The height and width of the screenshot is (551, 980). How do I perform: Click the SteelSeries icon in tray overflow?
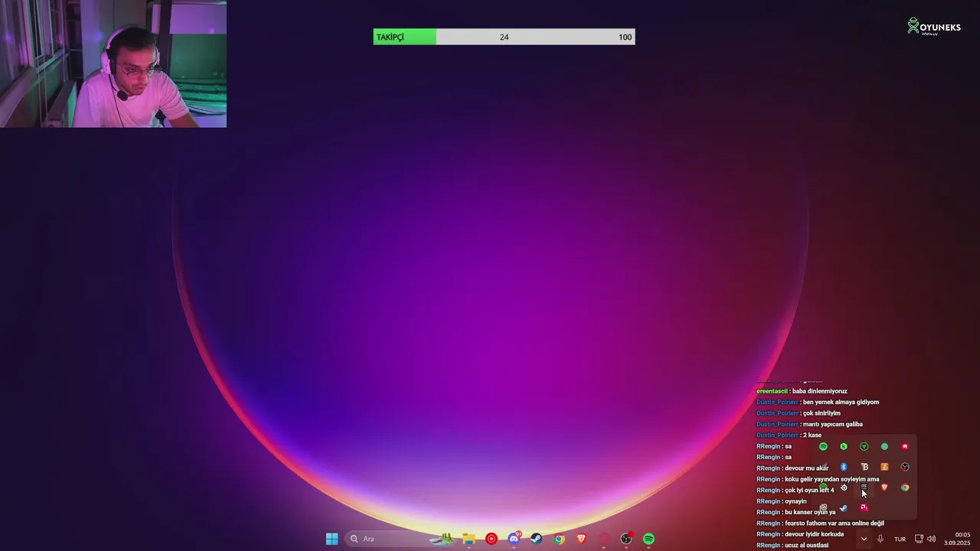pyautogui.click(x=844, y=487)
